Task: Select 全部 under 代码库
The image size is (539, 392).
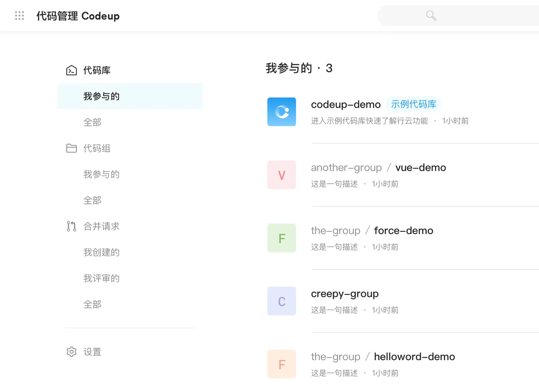Action: pyautogui.click(x=92, y=122)
